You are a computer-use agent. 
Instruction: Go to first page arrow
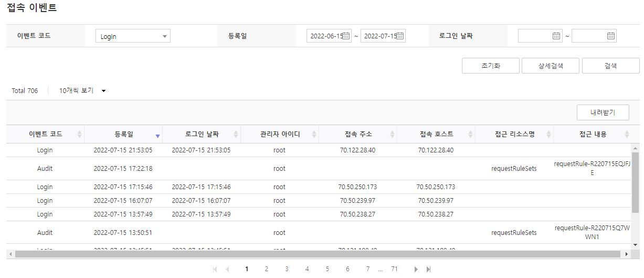point(215,269)
